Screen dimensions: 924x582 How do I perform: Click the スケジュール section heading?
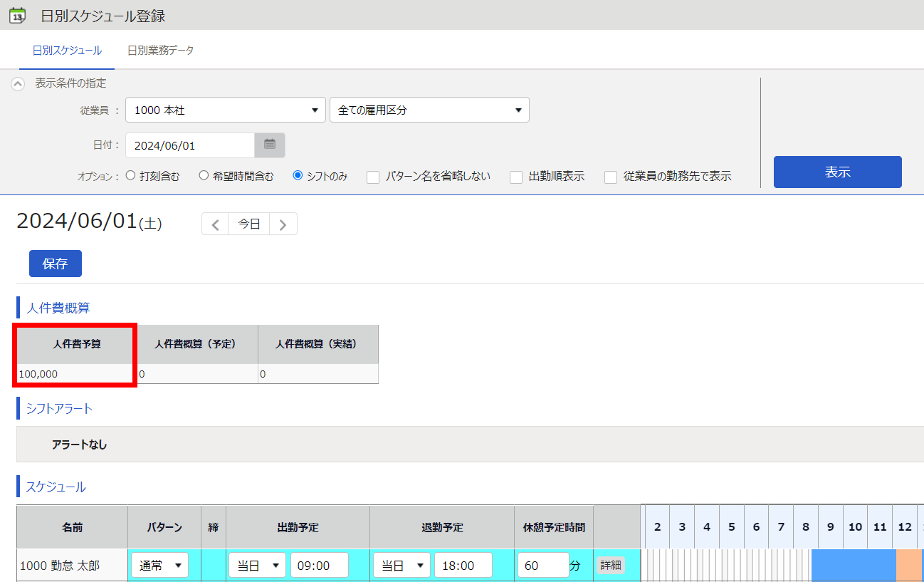[56, 487]
